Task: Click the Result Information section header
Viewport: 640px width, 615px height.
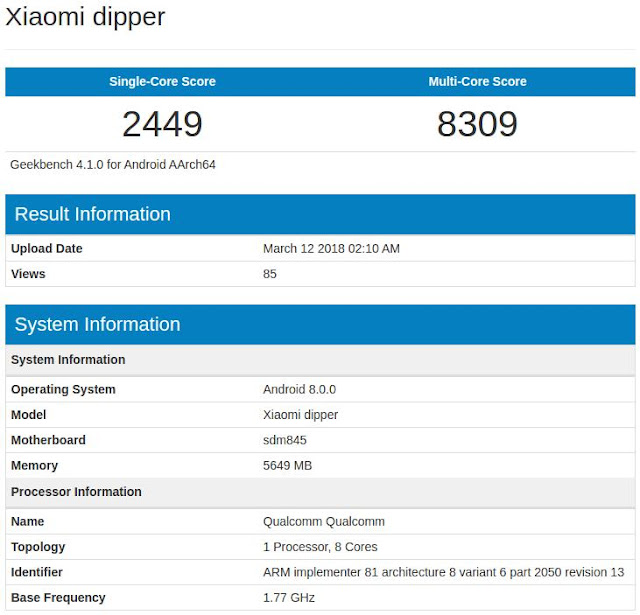Action: [x=320, y=214]
